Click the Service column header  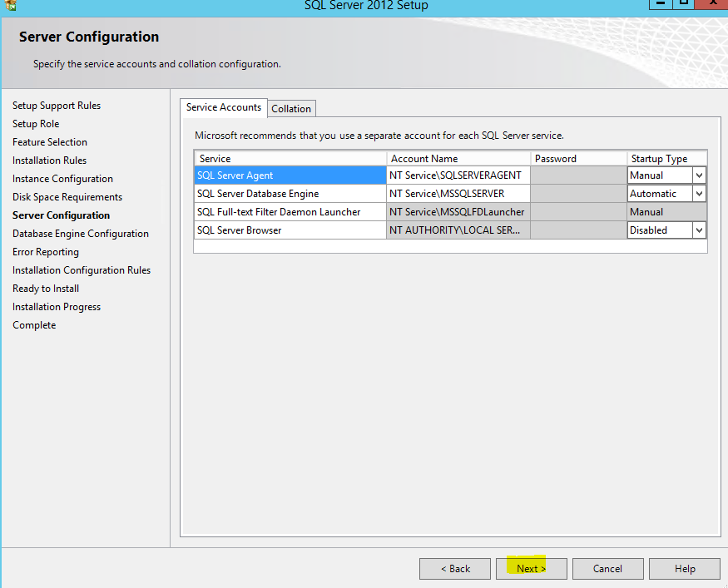tap(290, 159)
